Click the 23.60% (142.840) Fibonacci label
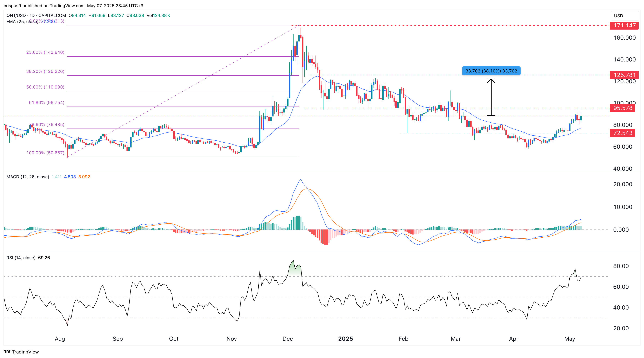 point(45,52)
